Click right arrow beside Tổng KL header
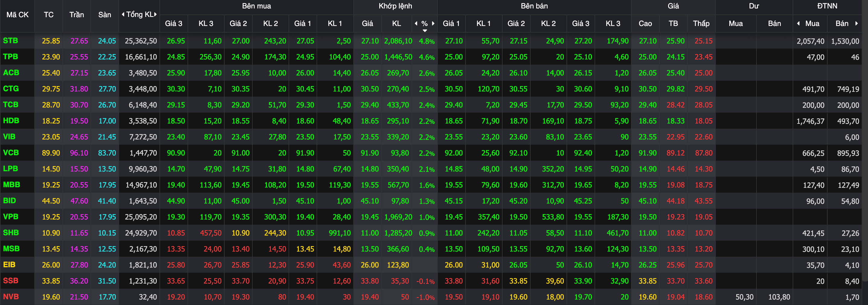 [155, 14]
